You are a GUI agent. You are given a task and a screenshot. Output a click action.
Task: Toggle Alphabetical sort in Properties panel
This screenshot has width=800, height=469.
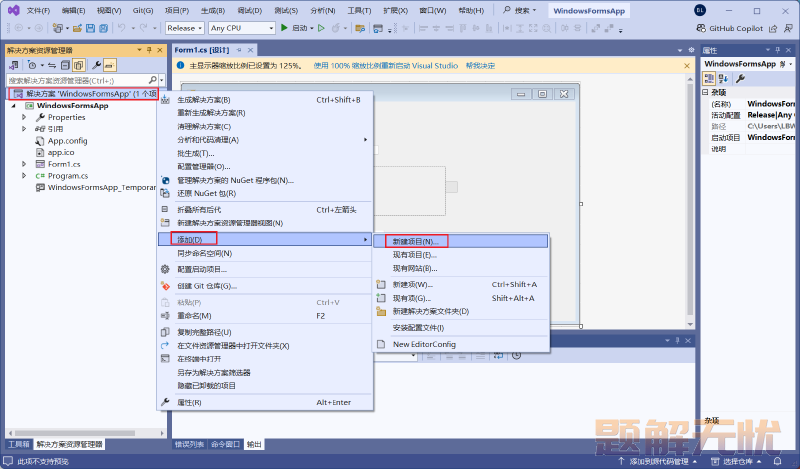[723, 78]
